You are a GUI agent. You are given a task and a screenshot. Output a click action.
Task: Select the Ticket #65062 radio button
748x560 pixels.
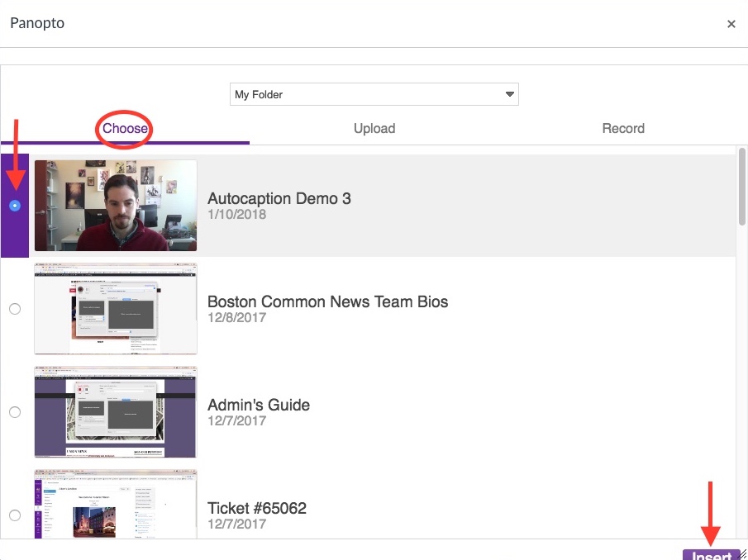point(15,515)
